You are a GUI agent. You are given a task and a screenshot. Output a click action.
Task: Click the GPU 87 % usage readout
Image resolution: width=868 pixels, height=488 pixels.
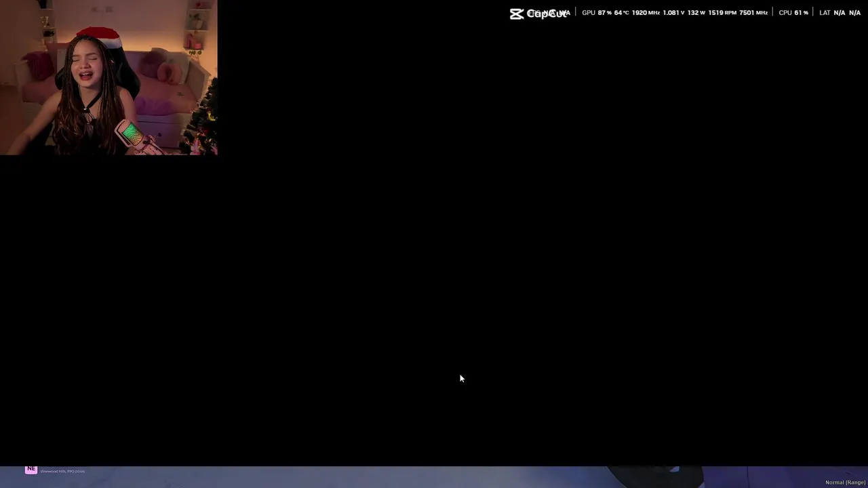(x=597, y=13)
